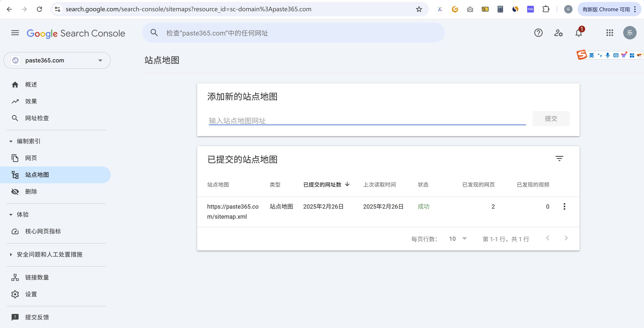Image resolution: width=644 pixels, height=328 pixels.
Task: Click the browser address bar URL
Action: click(189, 9)
